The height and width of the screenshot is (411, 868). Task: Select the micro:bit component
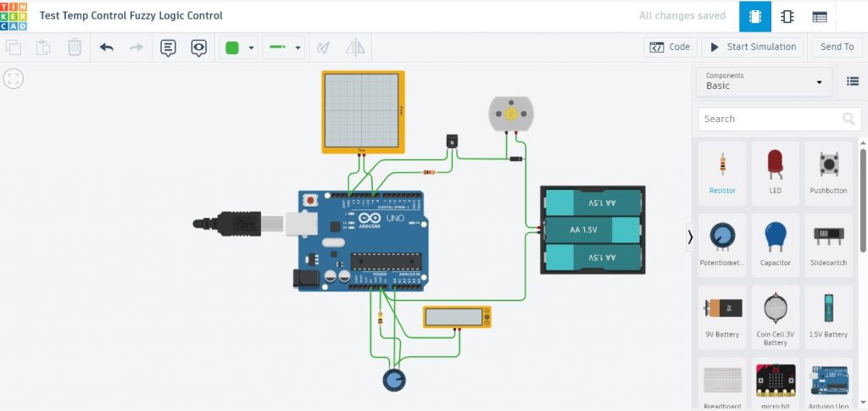(x=776, y=384)
